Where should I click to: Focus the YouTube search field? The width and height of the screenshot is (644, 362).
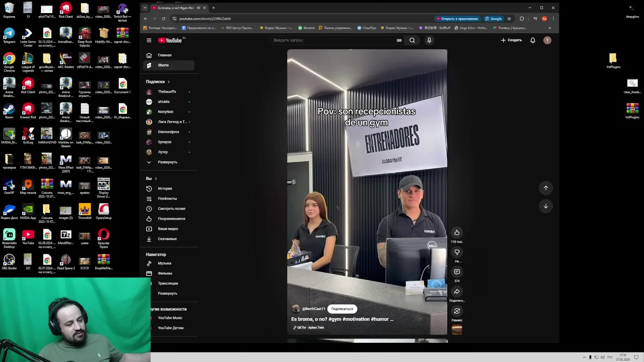pos(332,40)
